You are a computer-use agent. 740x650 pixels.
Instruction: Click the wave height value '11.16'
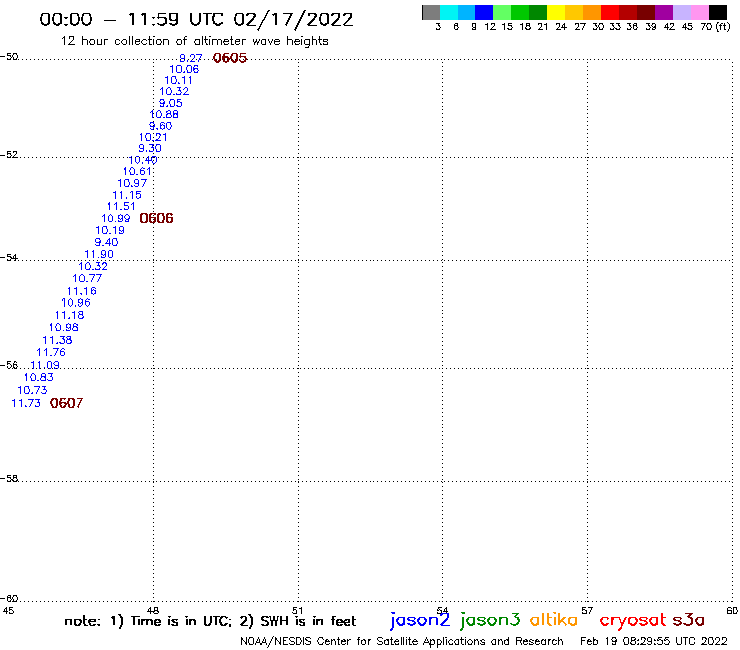[x=82, y=291]
